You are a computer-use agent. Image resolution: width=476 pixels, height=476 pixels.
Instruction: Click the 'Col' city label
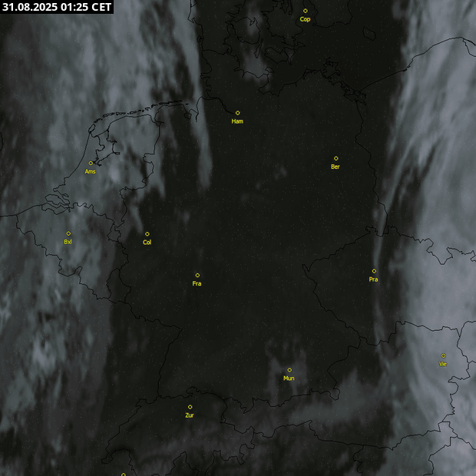[147, 243]
